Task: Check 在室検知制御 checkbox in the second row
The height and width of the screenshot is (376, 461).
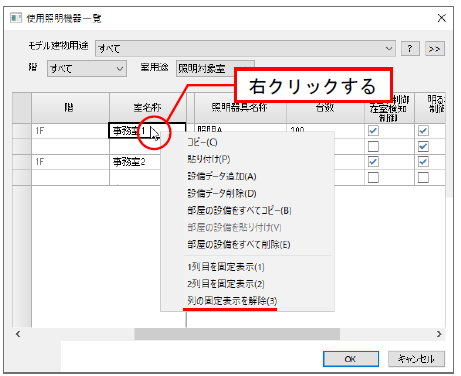Action: [x=373, y=146]
